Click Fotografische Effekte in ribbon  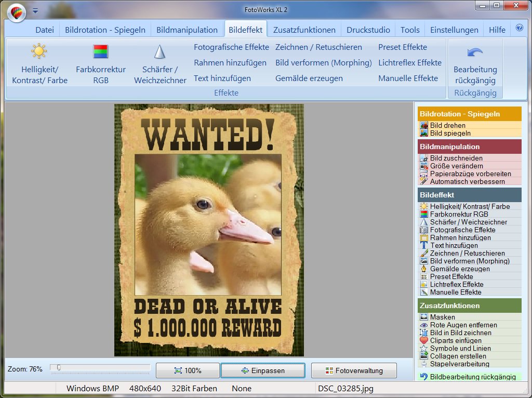coord(231,47)
